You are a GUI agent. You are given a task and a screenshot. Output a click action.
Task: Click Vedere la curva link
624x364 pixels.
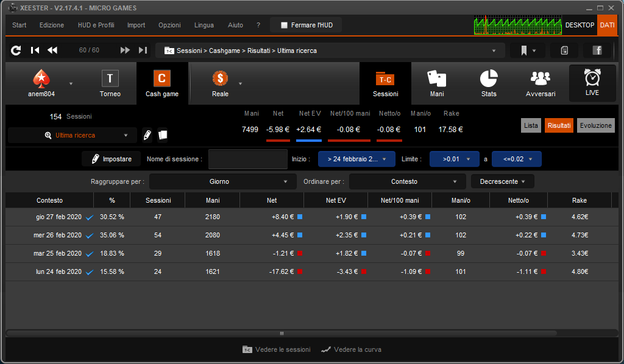[x=352, y=349]
